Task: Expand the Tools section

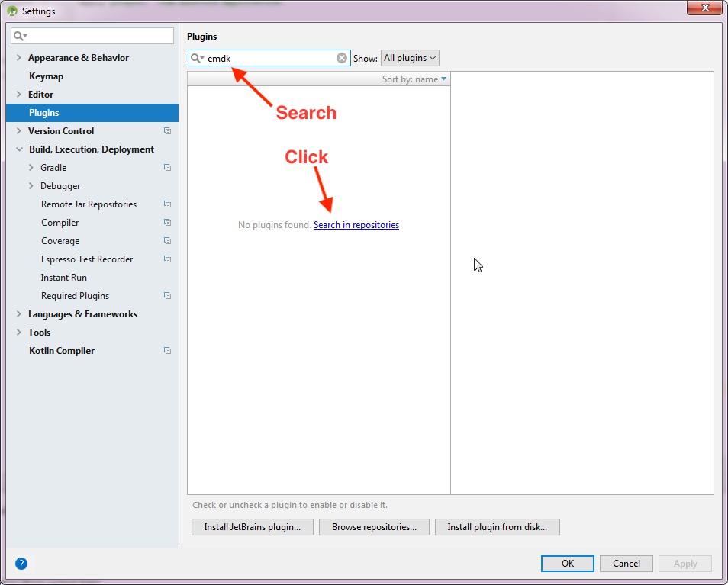Action: tap(18, 333)
